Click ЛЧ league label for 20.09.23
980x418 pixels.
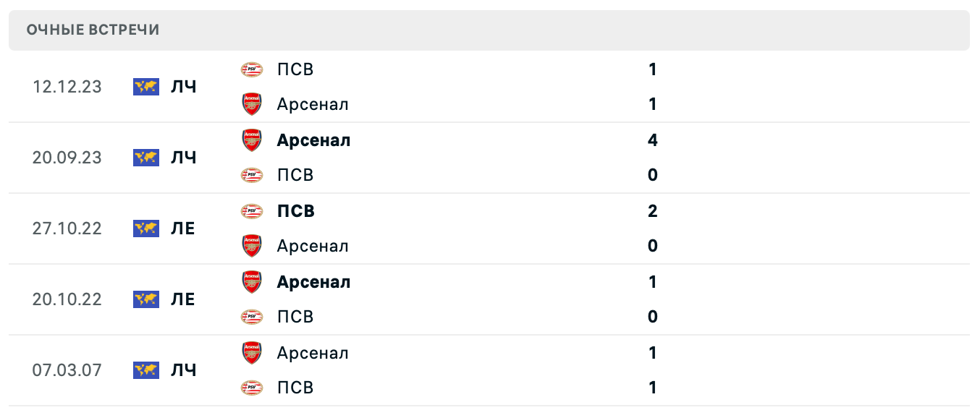183,158
